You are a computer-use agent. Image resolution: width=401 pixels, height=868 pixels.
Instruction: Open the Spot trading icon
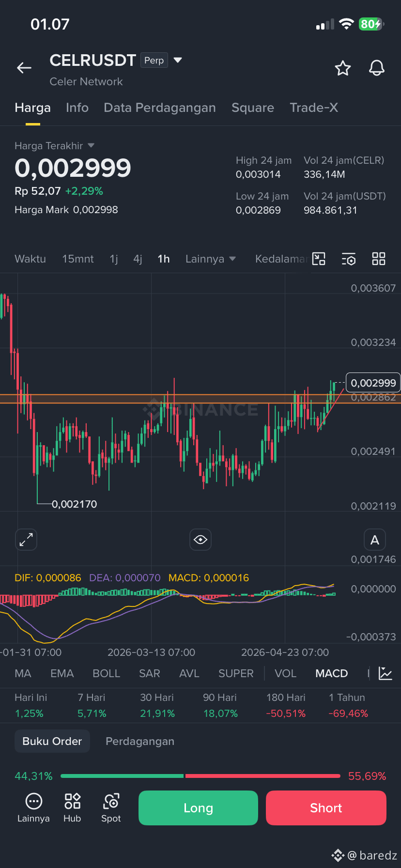click(111, 808)
